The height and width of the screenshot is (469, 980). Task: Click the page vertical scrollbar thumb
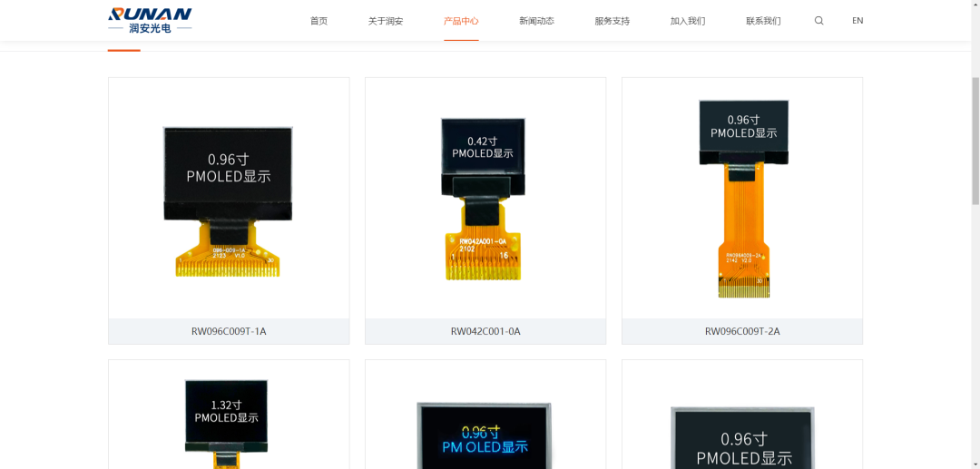pyautogui.click(x=975, y=141)
